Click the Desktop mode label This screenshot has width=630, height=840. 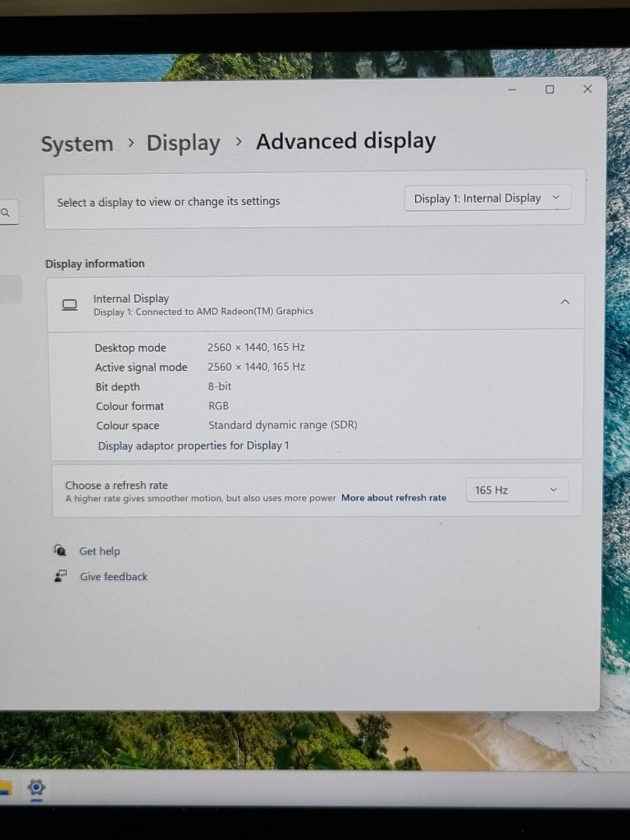click(130, 348)
